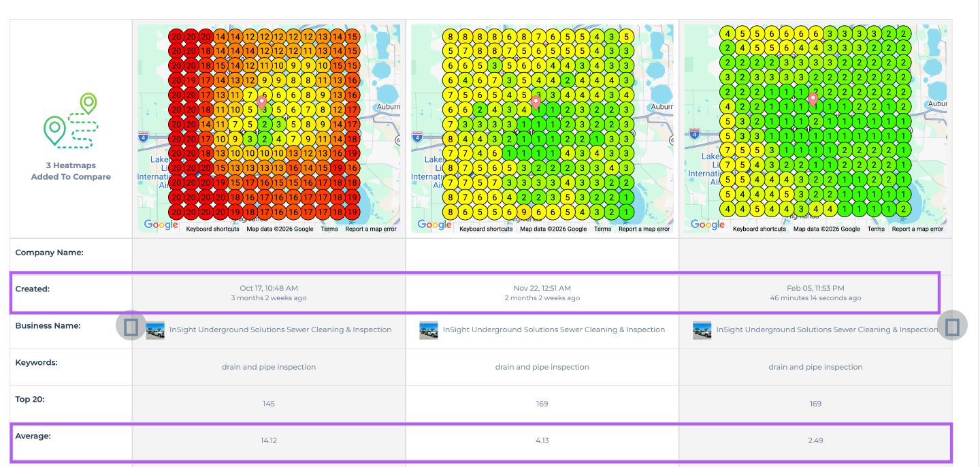The image size is (980, 467).
Task: Click the "Nov 22, 12:51 AM" created date
Action: pyautogui.click(x=542, y=289)
